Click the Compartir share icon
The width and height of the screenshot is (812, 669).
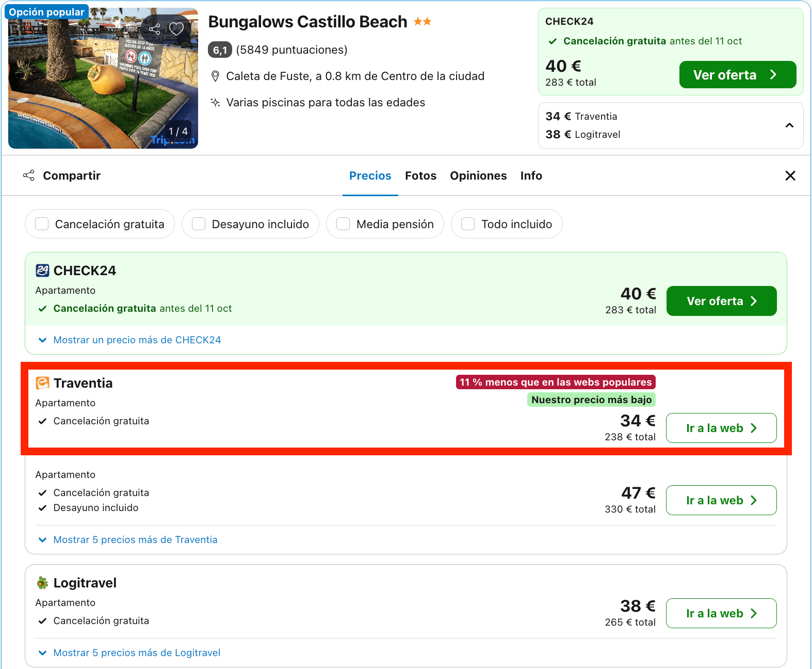(x=29, y=176)
